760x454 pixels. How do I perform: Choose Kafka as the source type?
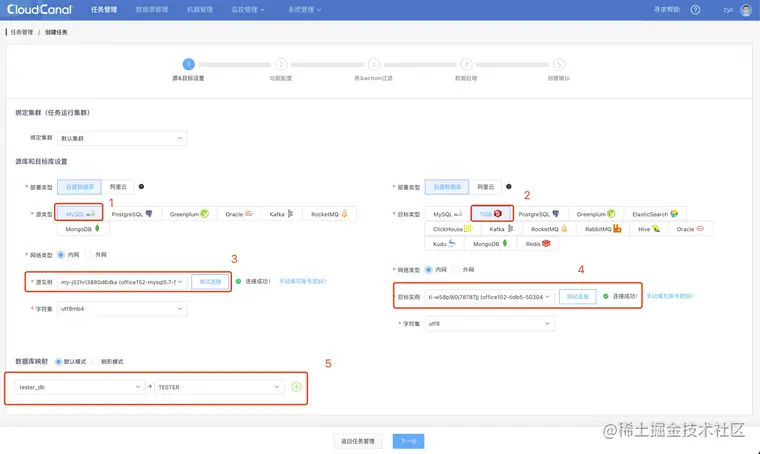(x=281, y=214)
